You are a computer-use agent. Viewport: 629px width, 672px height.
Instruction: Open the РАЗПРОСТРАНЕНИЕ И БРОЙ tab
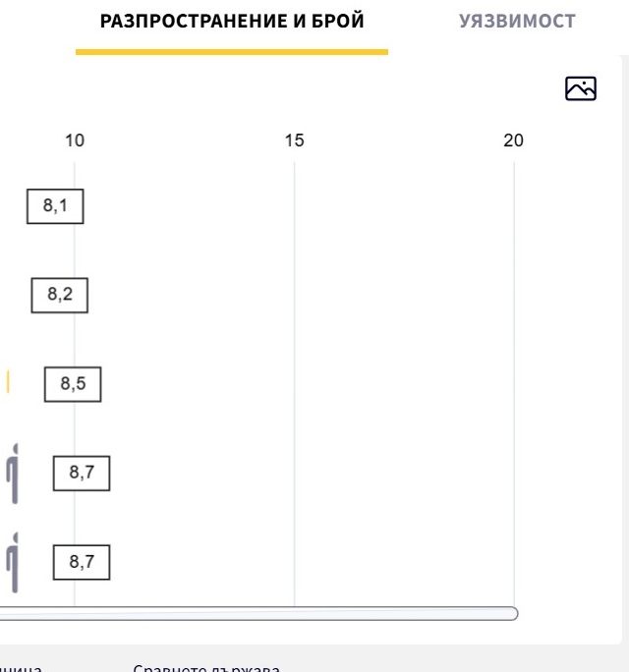coord(232,21)
